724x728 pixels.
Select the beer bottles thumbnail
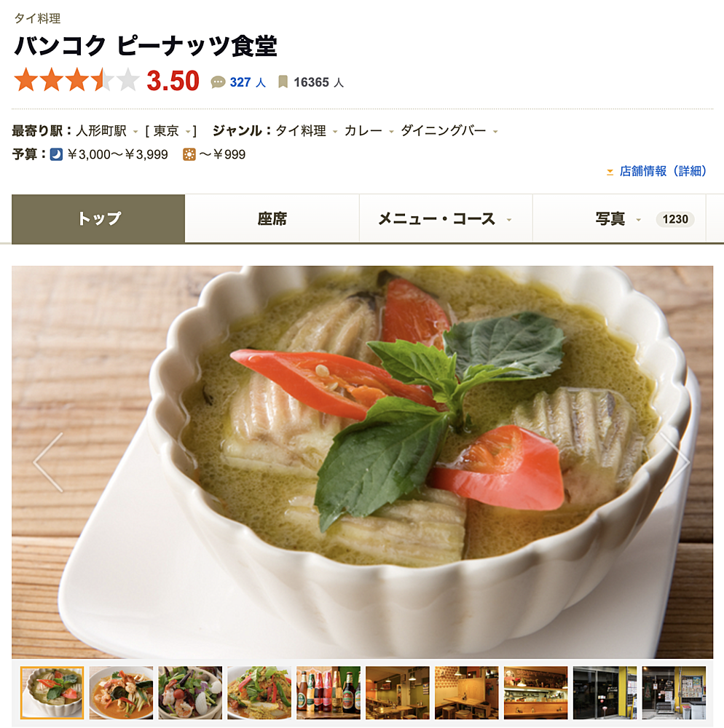point(328,693)
